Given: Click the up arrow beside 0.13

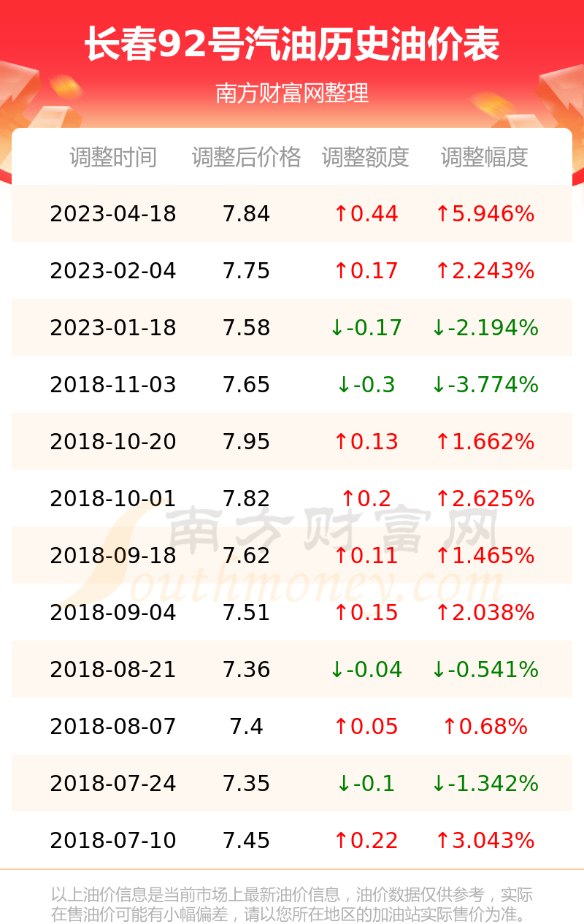Looking at the screenshot, I should click(x=341, y=442).
